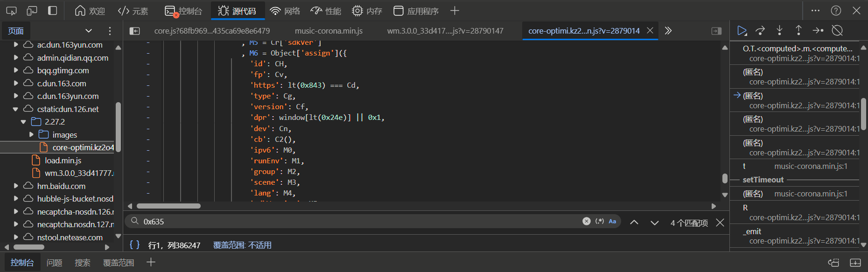Viewport: 868px width, 272px height.
Task: Open the music-corona.min.js file tab
Action: (x=329, y=31)
